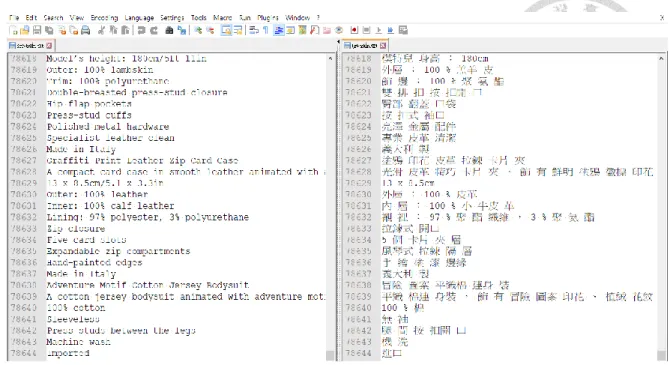
Task: Open Folder as Workspace icon
Action: (x=326, y=30)
